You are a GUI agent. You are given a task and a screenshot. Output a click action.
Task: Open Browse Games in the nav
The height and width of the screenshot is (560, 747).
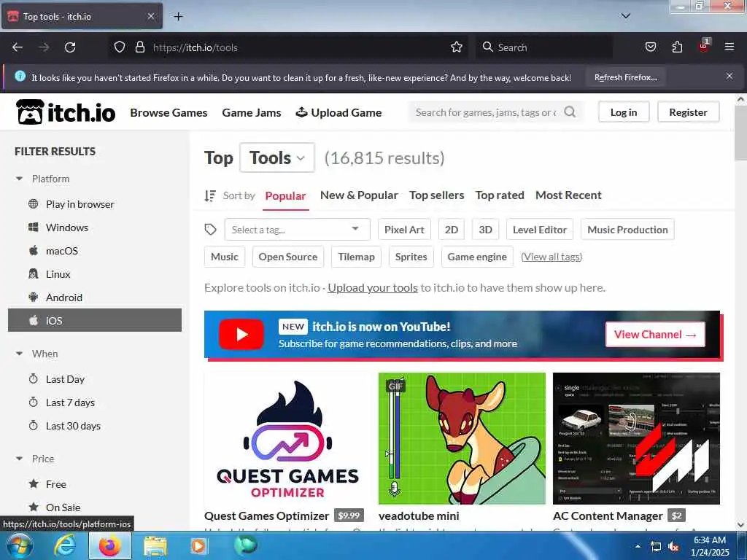169,113
